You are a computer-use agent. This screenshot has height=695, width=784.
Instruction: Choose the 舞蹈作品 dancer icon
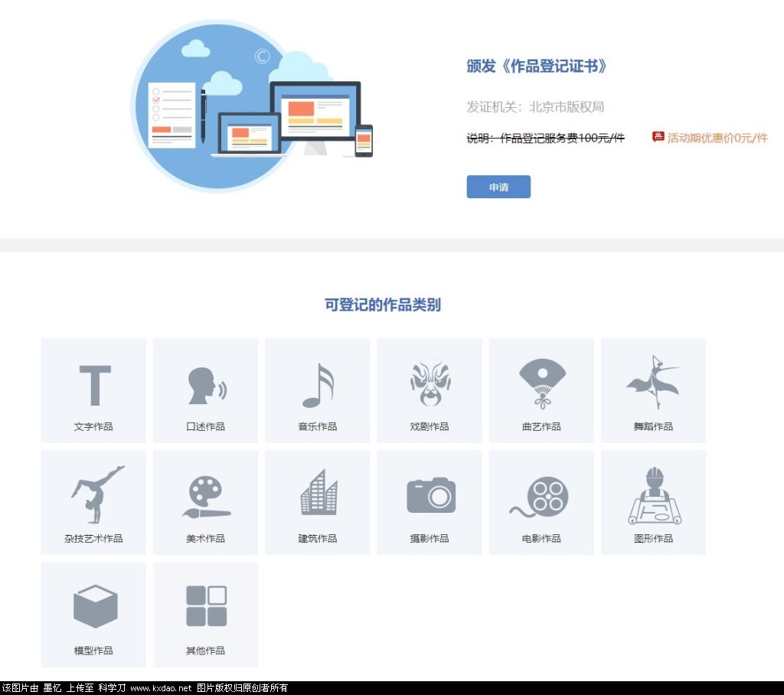(x=653, y=383)
